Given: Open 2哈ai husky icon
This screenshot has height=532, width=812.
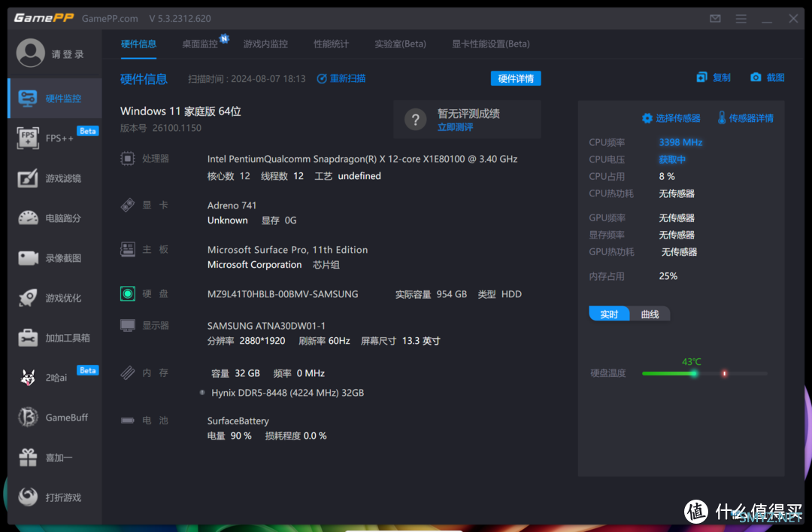Looking at the screenshot, I should [x=28, y=378].
